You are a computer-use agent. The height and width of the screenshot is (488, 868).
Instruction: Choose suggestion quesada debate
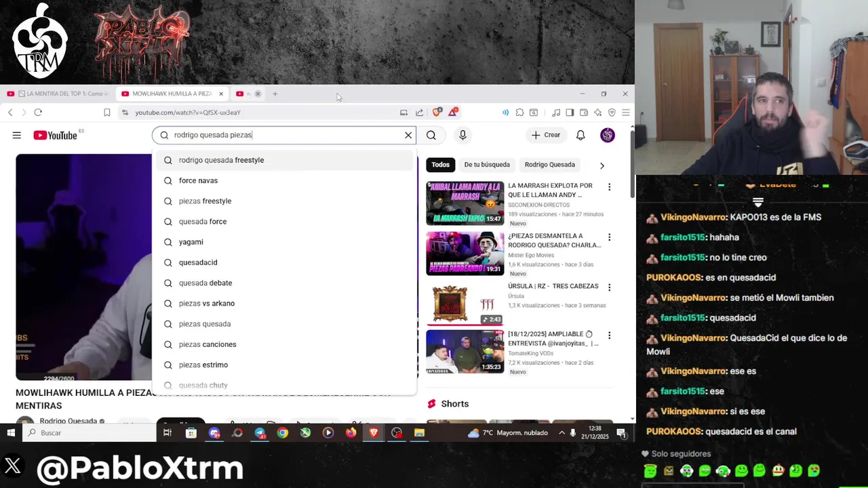point(284,283)
